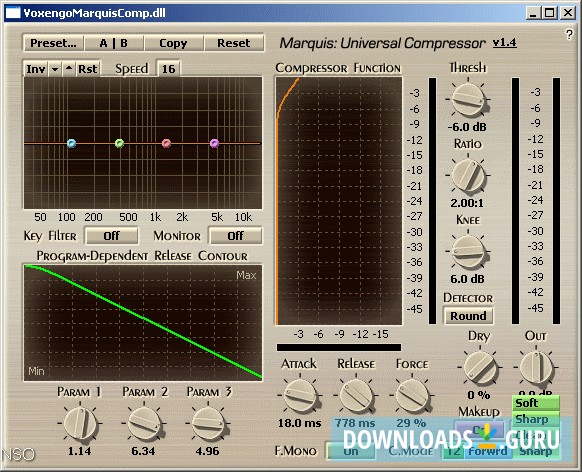582x472 pixels.
Task: Open the Forwrd mode selector
Action: pyautogui.click(x=487, y=451)
